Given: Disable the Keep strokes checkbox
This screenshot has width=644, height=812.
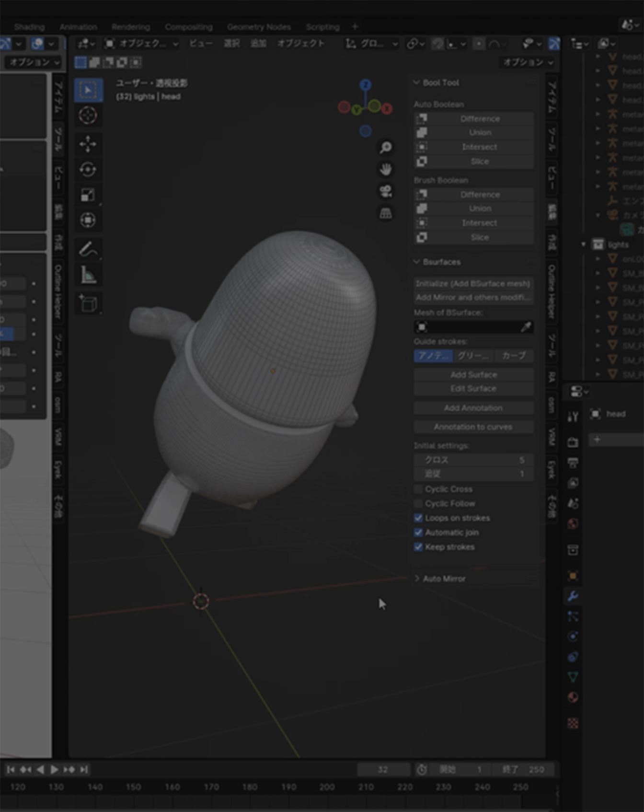Looking at the screenshot, I should (418, 547).
